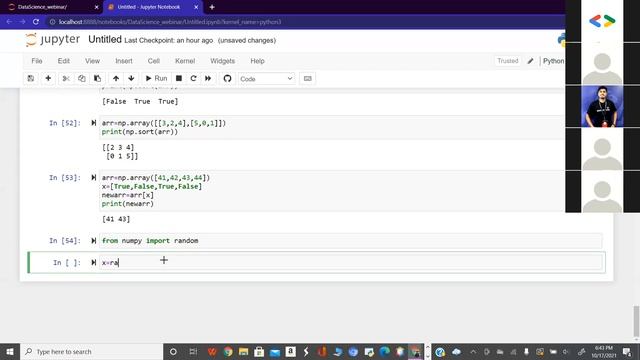Rename the notebook titled Untitled
Viewport: 640px width, 360px height.
pyautogui.click(x=105, y=40)
